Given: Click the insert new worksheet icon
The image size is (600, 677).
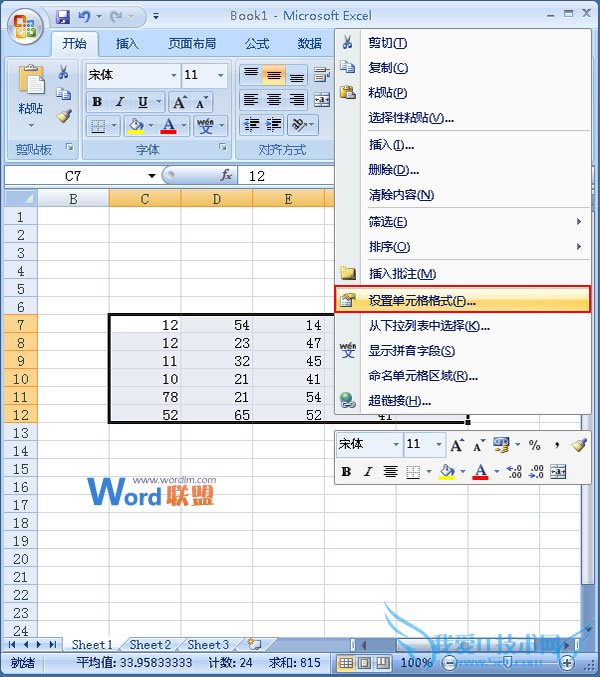Looking at the screenshot, I should pos(254,645).
